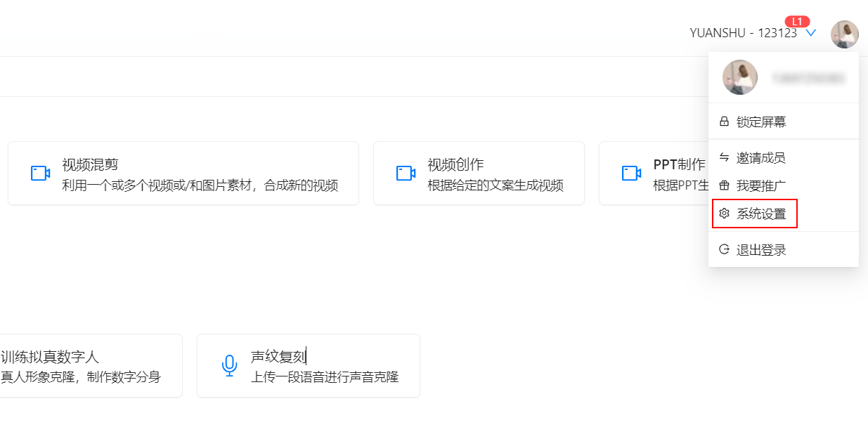Click the 系统设置 gear icon
Image resolution: width=868 pixels, height=439 pixels.
coord(724,214)
